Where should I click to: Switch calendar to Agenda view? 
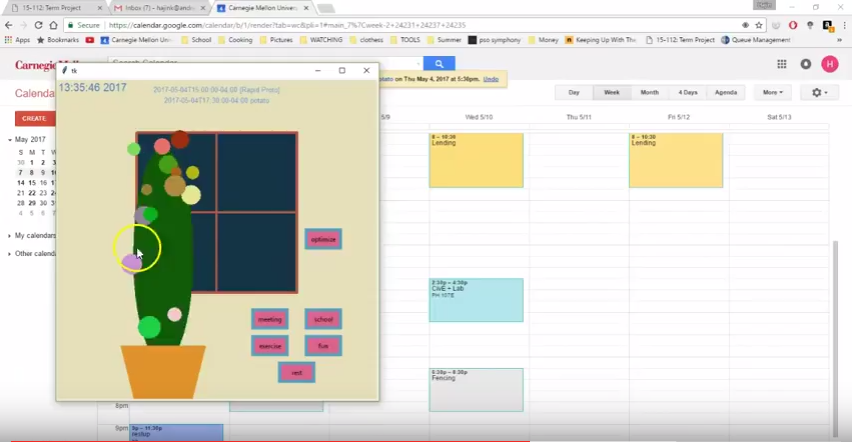coord(725,92)
